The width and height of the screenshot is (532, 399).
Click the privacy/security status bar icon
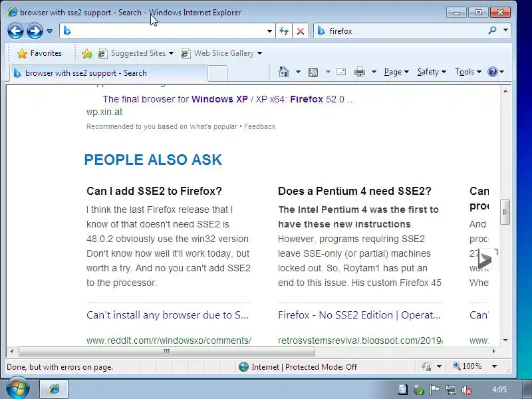point(426,367)
